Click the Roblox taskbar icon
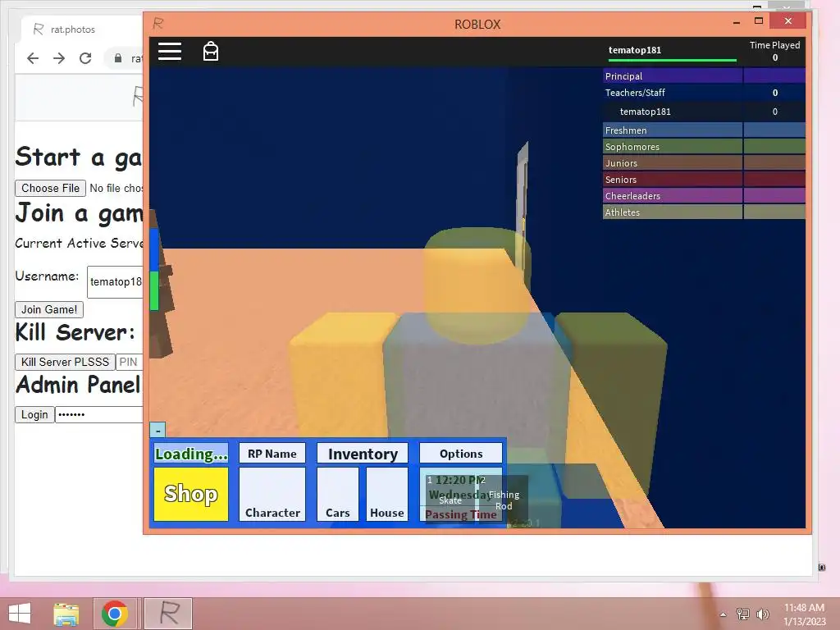This screenshot has width=840, height=630. click(x=168, y=614)
